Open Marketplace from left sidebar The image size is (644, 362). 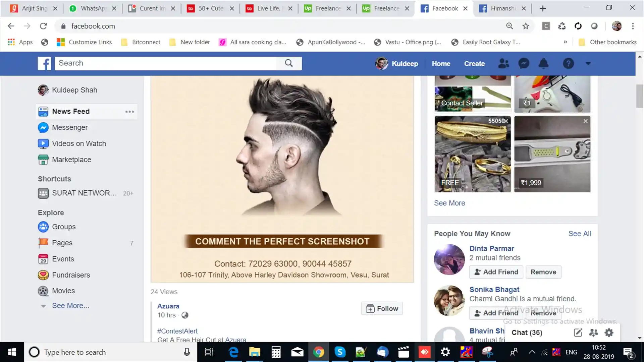pos(71,160)
